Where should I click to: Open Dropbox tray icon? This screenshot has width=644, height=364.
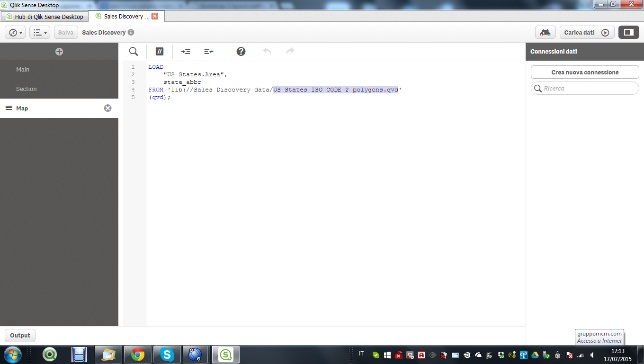point(501,355)
